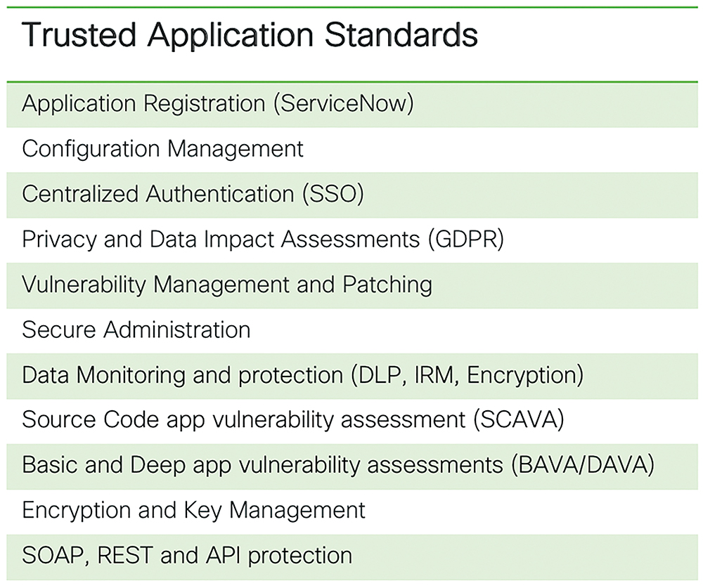703x588 pixels.
Task: Select Encryption and Key Management row
Action: tap(352, 511)
